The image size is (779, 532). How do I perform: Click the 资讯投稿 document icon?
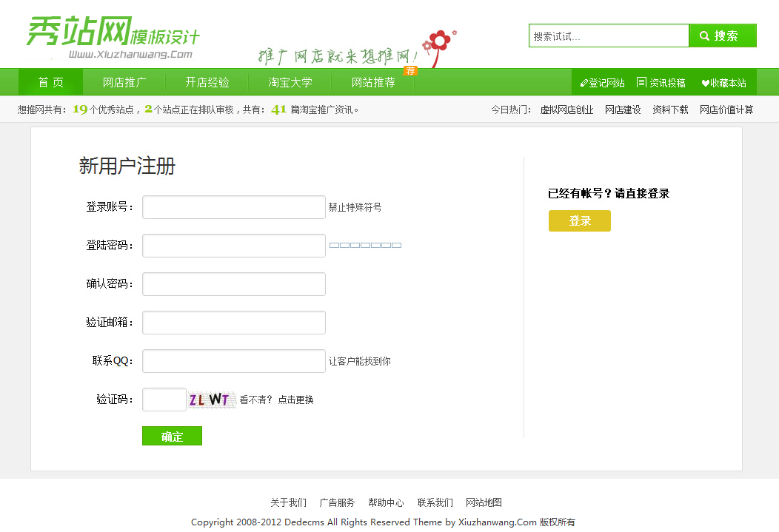(x=641, y=82)
